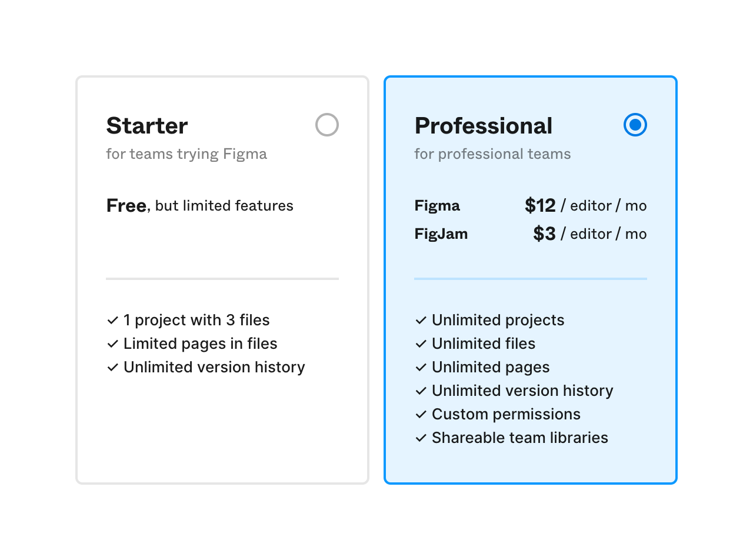Screen dimensions: 753x560
Task: Click the "$12 / editor / mo" Figma price
Action: [x=585, y=205]
